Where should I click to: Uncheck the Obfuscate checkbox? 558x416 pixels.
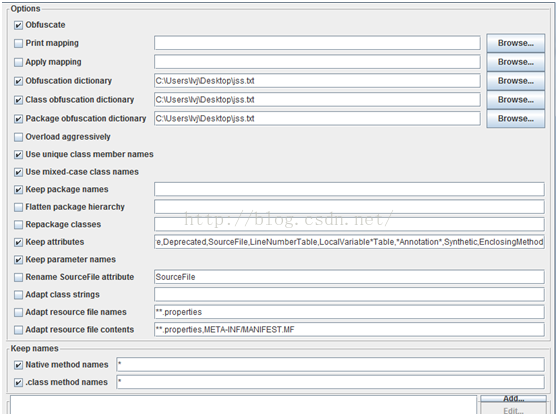coord(19,25)
